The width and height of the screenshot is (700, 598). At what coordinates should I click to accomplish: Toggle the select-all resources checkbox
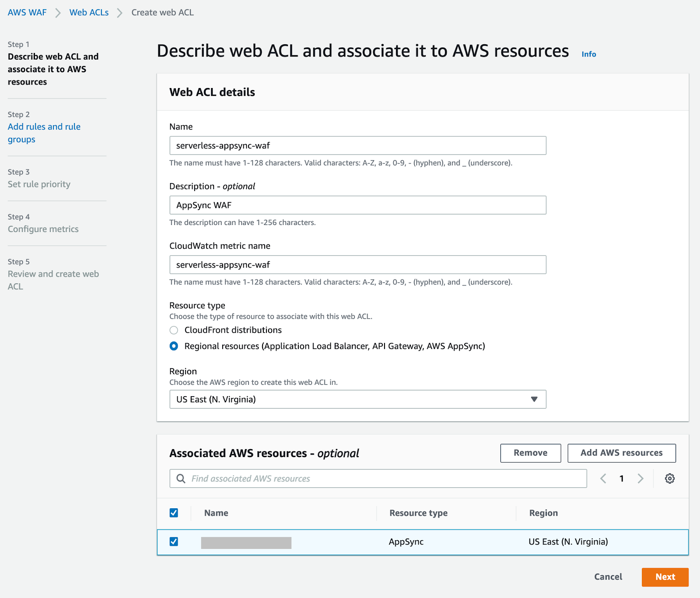pos(174,513)
